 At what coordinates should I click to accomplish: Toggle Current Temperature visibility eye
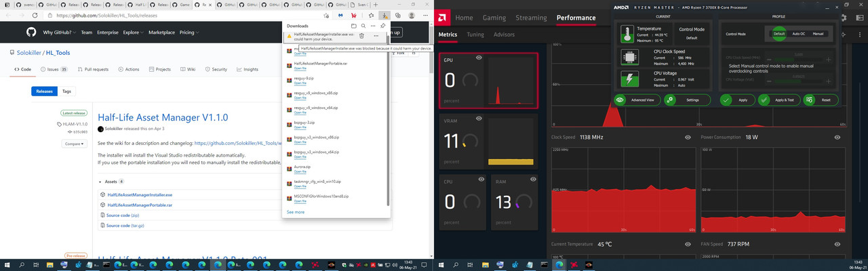pos(688,244)
